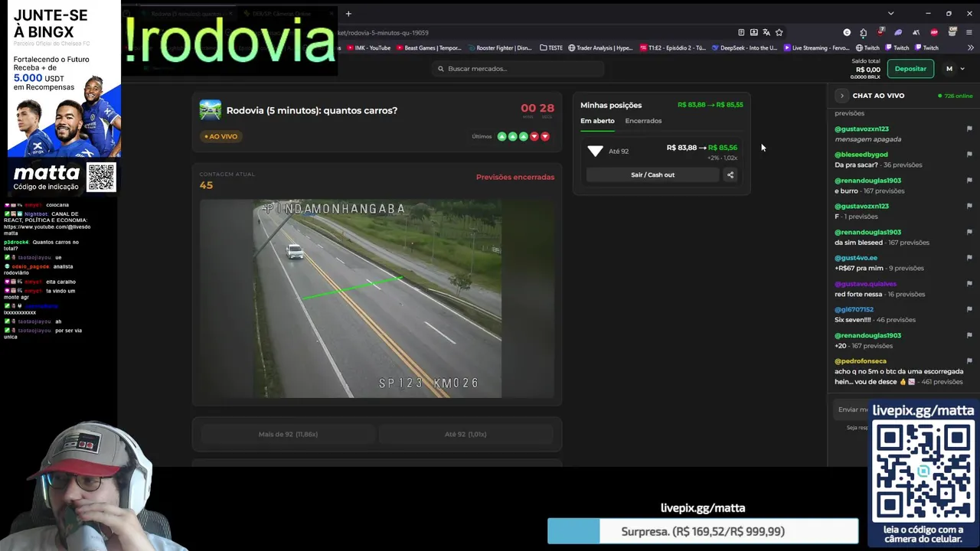The width and height of the screenshot is (980, 551).
Task: Open the @gustavo.quialves username in chat
Action: click(x=865, y=284)
